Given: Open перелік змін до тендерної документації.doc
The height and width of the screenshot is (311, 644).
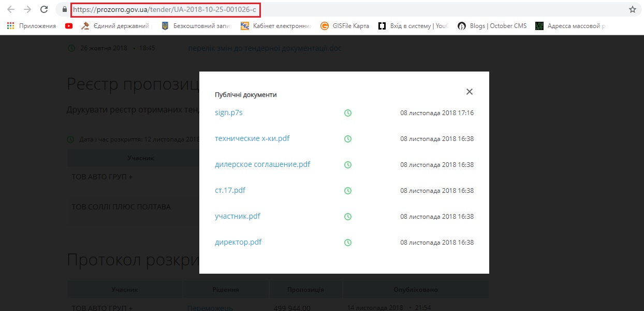Looking at the screenshot, I should 265,48.
